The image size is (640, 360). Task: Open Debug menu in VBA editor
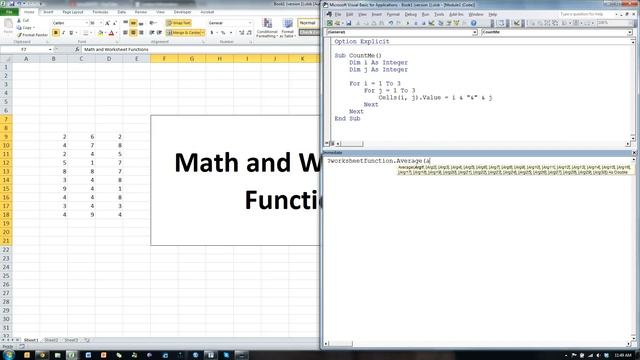[410, 14]
